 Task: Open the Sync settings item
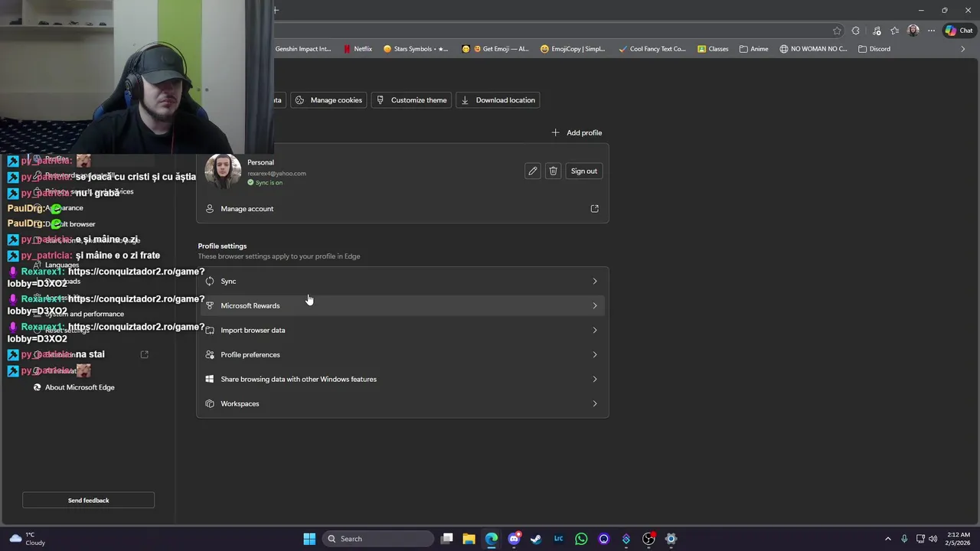click(x=403, y=281)
